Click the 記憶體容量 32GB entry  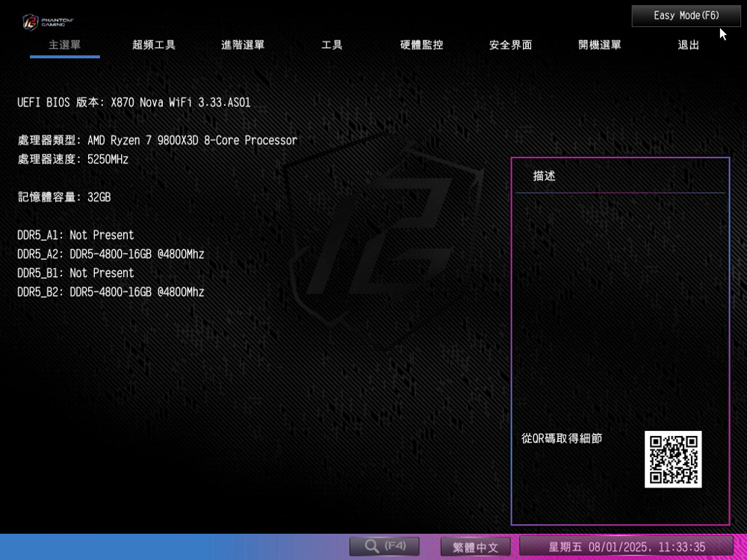pyautogui.click(x=63, y=197)
